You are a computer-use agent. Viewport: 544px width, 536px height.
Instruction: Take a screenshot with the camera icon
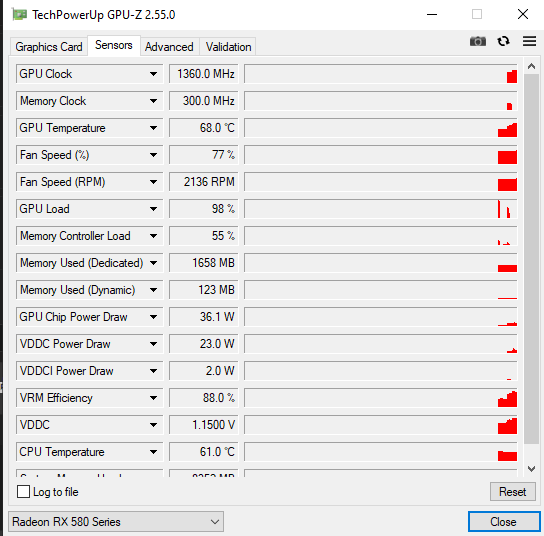pos(478,41)
